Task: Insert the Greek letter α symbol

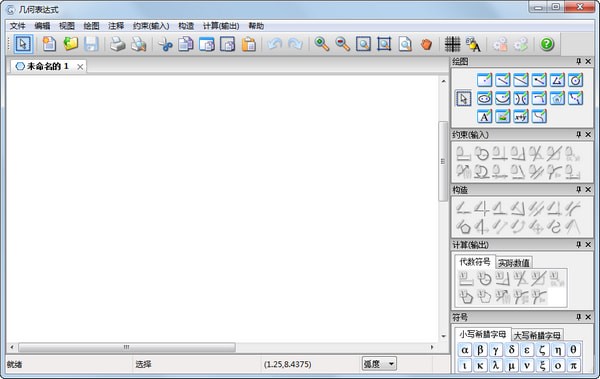Action: tap(465, 350)
